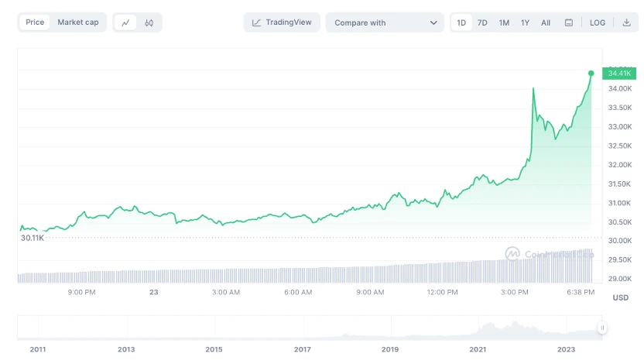The width and height of the screenshot is (644, 364).
Task: Expand the Compare with chevron arrow
Action: [x=433, y=22]
